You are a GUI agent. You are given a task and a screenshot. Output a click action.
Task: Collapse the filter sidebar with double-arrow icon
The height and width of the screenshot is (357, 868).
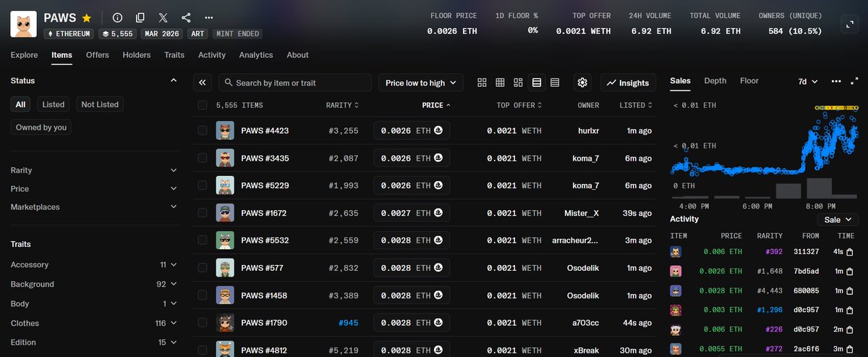(x=203, y=83)
